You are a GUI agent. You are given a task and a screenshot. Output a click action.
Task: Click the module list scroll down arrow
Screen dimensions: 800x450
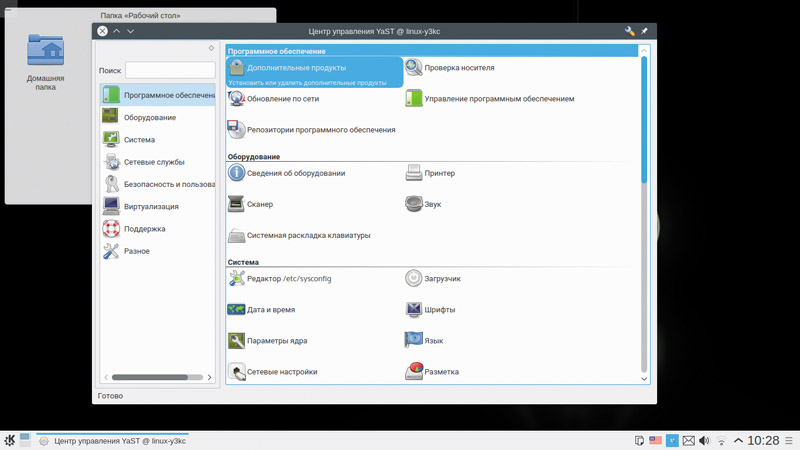(644, 379)
